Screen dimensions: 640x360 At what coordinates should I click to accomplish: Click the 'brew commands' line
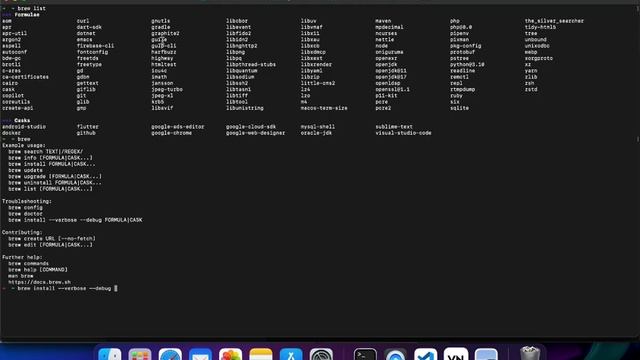click(29, 263)
